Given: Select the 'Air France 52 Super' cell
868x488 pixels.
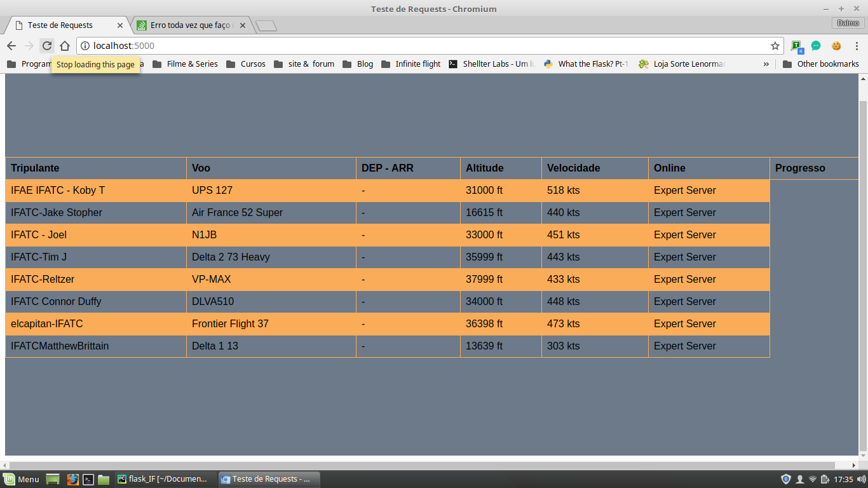Looking at the screenshot, I should tap(271, 213).
